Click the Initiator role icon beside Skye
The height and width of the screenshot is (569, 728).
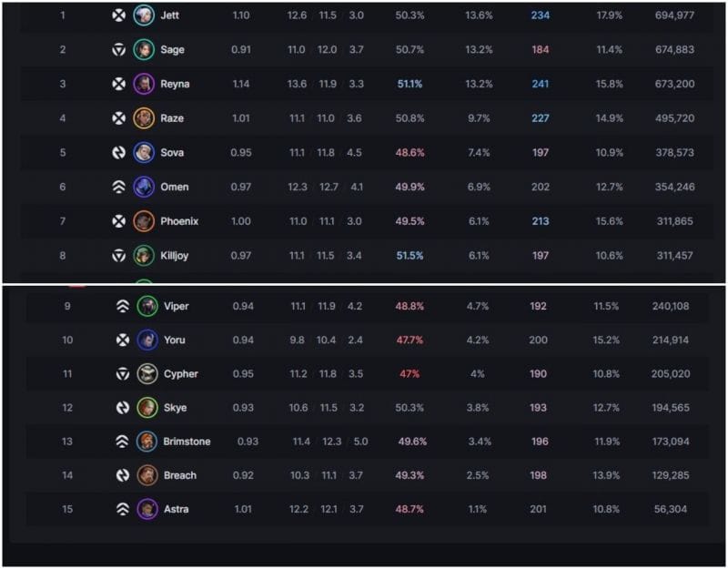pyautogui.click(x=122, y=408)
